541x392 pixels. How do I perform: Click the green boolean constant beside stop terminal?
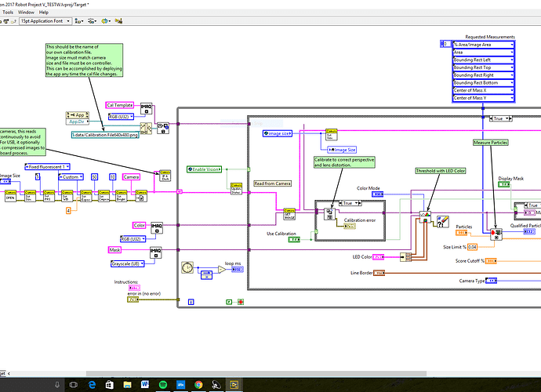click(229, 302)
